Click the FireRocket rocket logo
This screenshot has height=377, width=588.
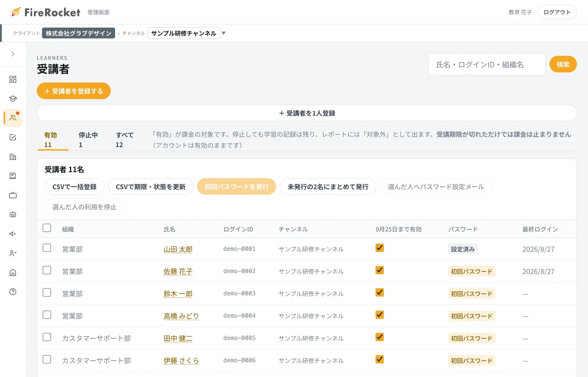pyautogui.click(x=46, y=12)
